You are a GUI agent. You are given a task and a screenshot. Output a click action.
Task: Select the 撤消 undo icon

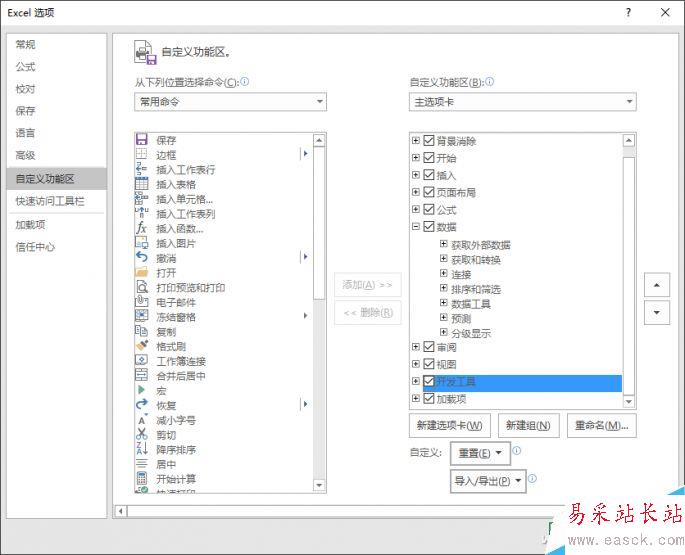coord(142,257)
